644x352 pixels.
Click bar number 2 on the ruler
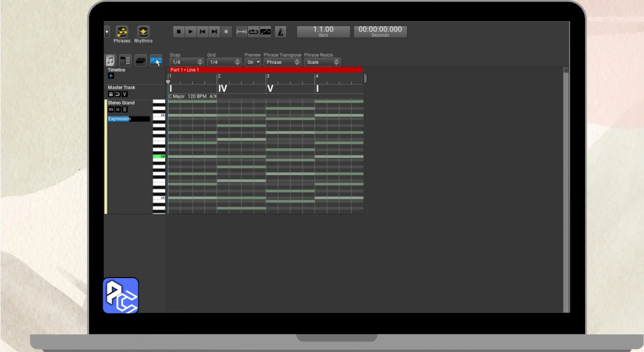click(x=219, y=76)
